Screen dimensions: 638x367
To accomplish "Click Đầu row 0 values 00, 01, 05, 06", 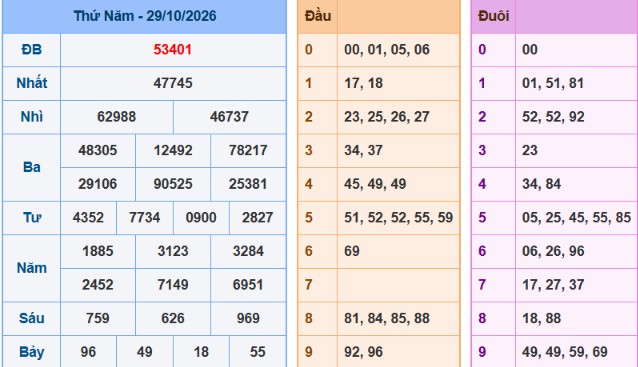I will coord(387,50).
